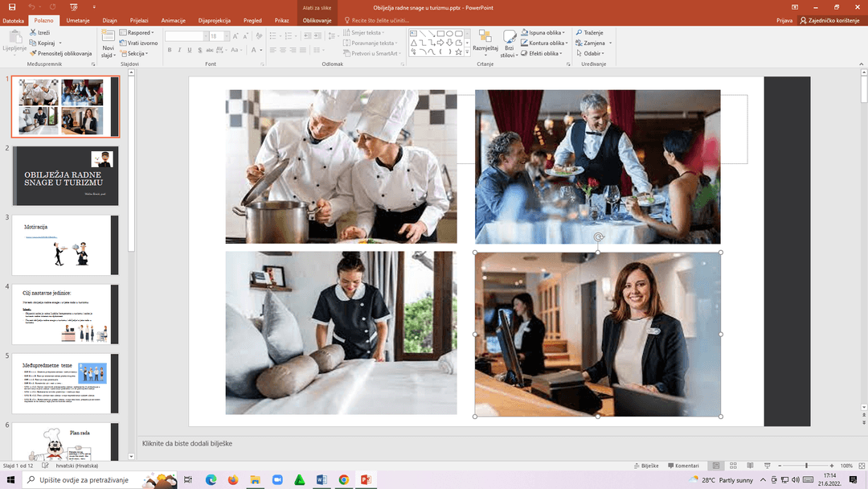Open the Razmještaj arrange tool

[x=485, y=39]
